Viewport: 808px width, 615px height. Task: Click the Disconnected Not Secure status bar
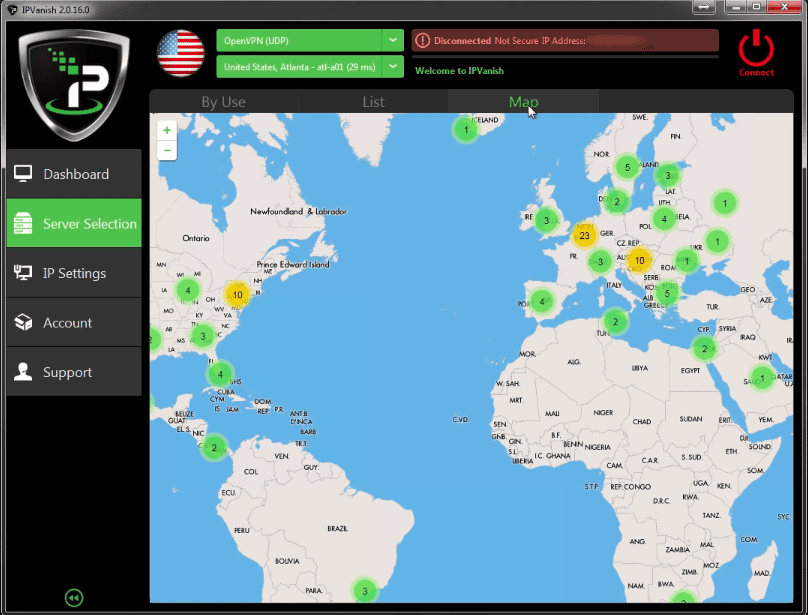pyautogui.click(x=565, y=41)
